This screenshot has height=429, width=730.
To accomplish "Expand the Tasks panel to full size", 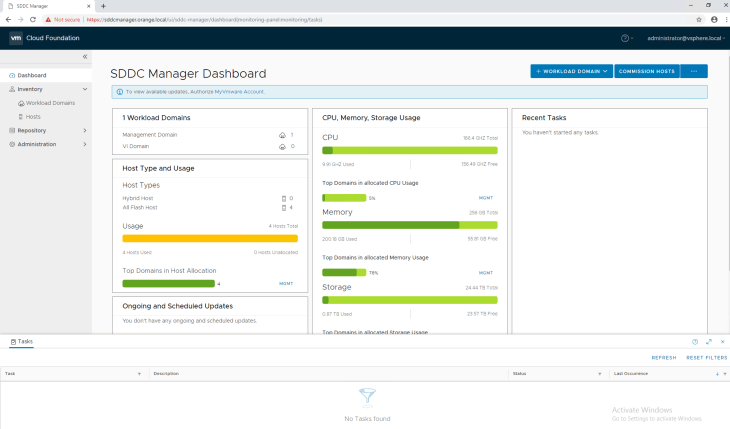I will (709, 342).
